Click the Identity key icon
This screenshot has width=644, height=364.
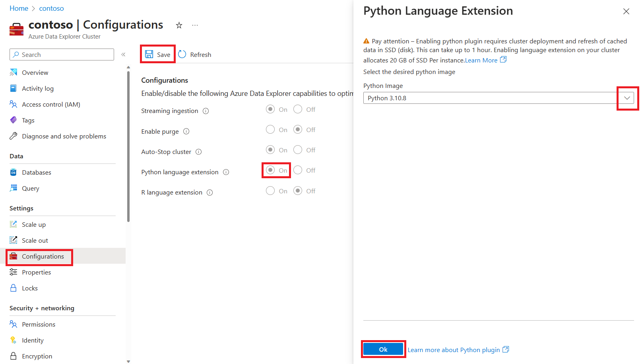[x=14, y=340]
